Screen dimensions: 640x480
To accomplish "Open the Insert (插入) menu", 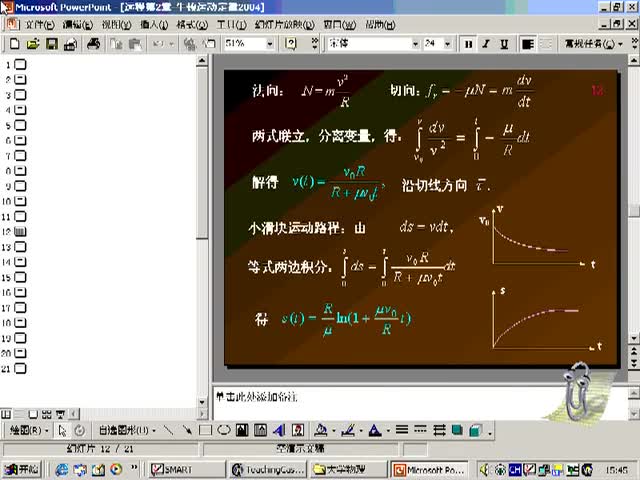I will [x=154, y=25].
